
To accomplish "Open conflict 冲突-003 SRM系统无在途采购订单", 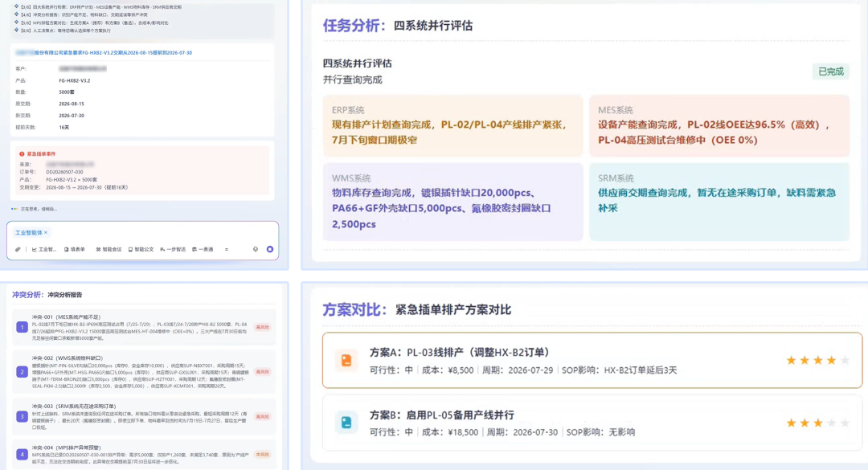I will [144, 416].
